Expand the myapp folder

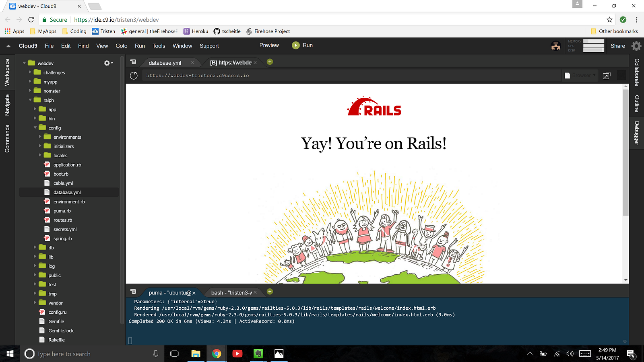click(x=30, y=82)
